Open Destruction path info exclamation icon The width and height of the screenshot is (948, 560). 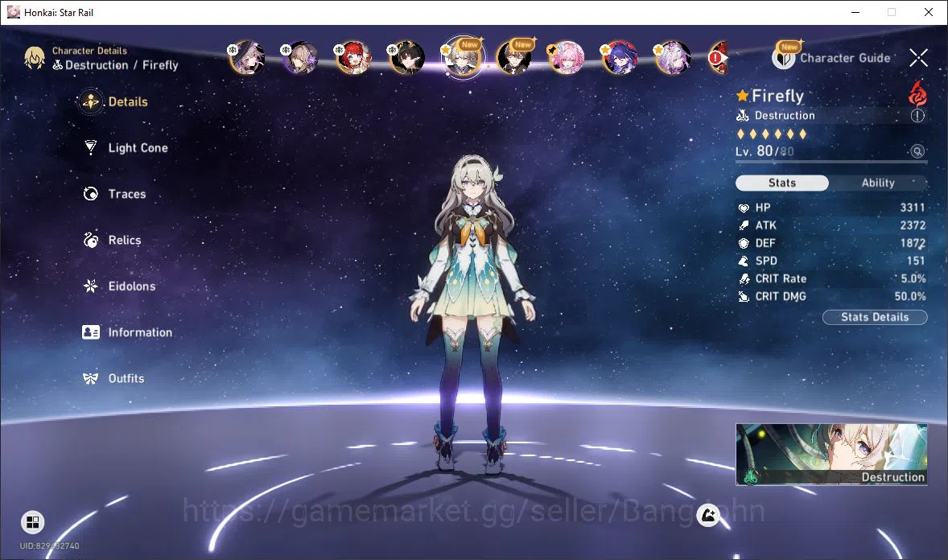tap(917, 116)
